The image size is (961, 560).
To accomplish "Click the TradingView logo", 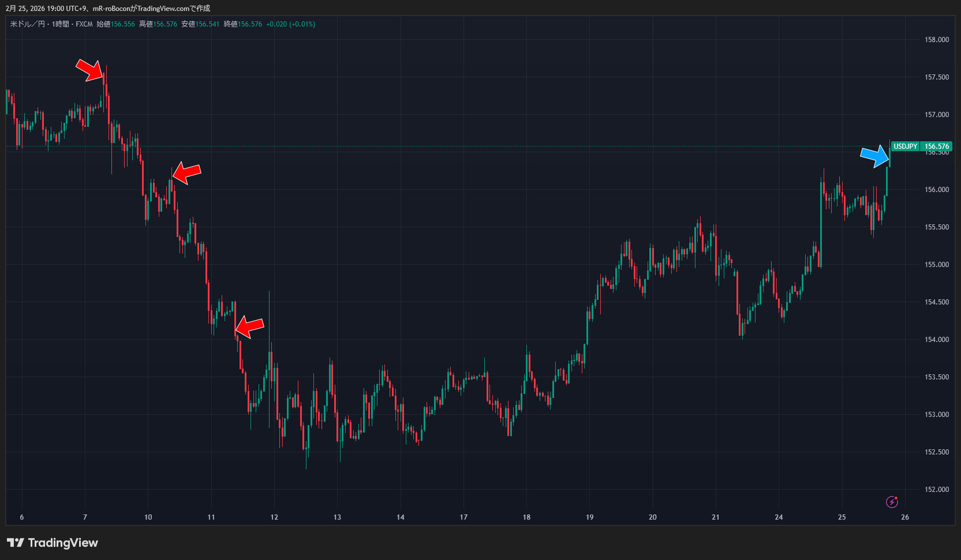I will (x=53, y=543).
